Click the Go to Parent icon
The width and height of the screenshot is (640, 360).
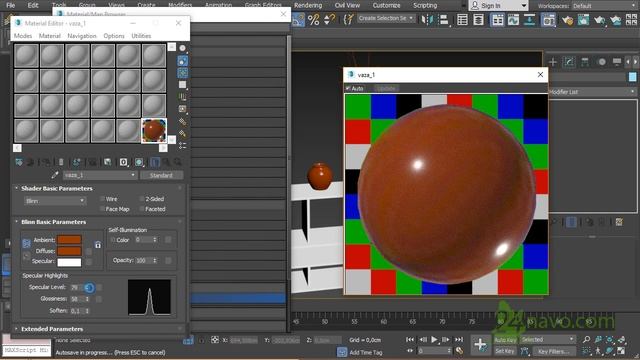[x=166, y=162]
